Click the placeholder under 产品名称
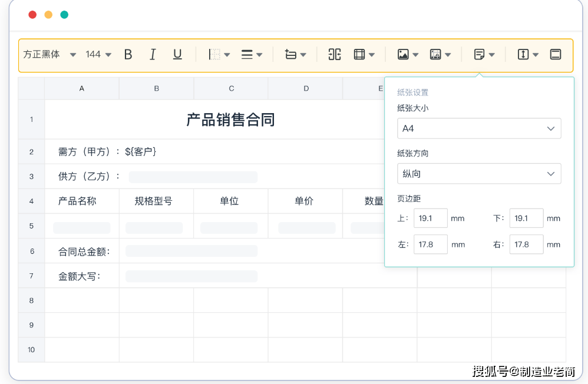588x384 pixels. pyautogui.click(x=82, y=228)
